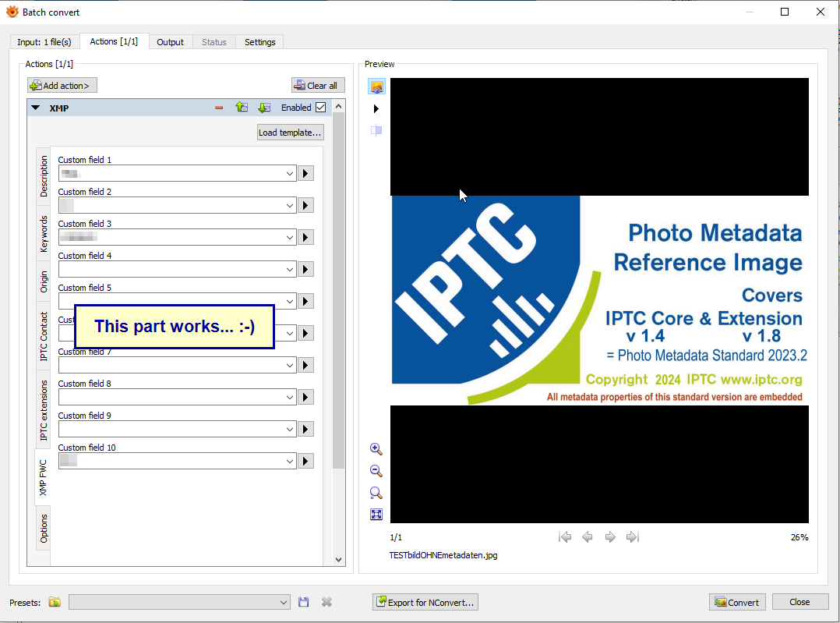
Task: Open the presets folder icon
Action: 55,602
